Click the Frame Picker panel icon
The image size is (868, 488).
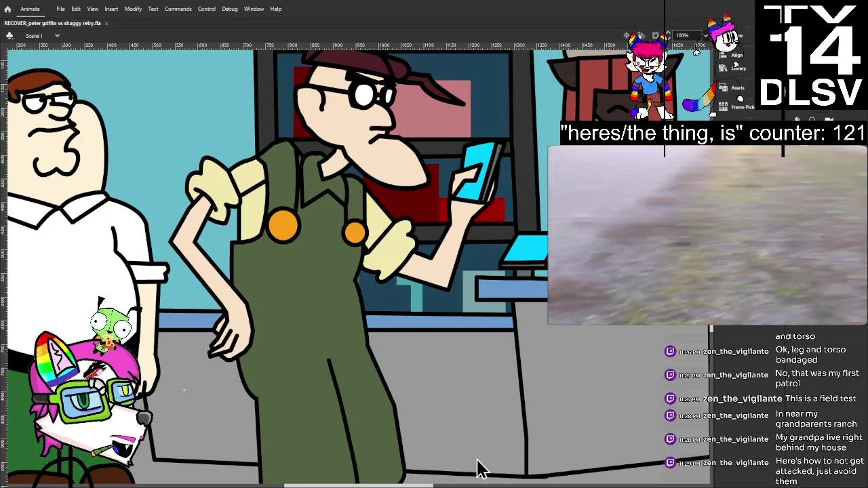pyautogui.click(x=723, y=107)
